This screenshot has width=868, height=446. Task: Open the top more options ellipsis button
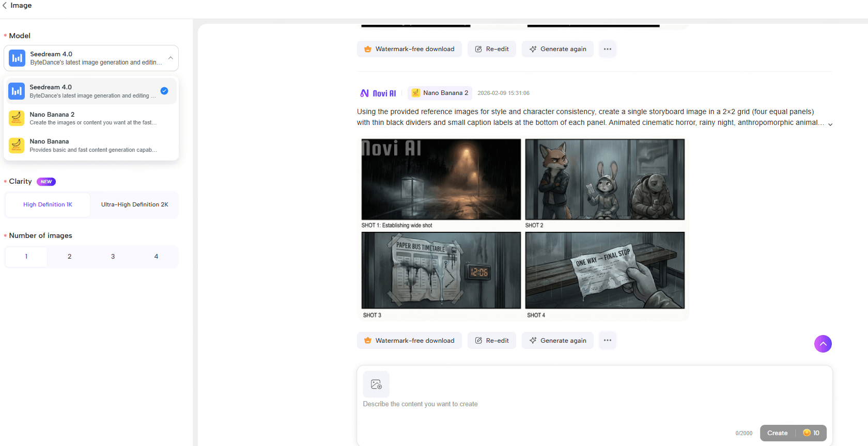[x=607, y=49]
